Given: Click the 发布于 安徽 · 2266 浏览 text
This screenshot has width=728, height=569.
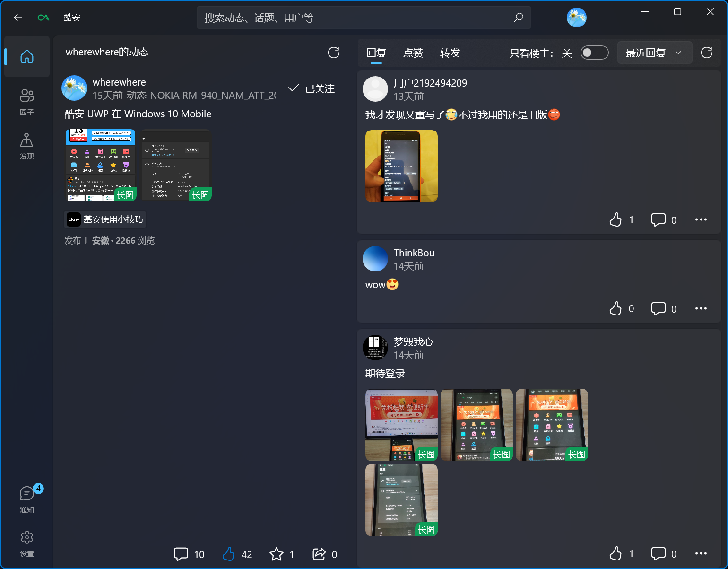Looking at the screenshot, I should pos(110,241).
